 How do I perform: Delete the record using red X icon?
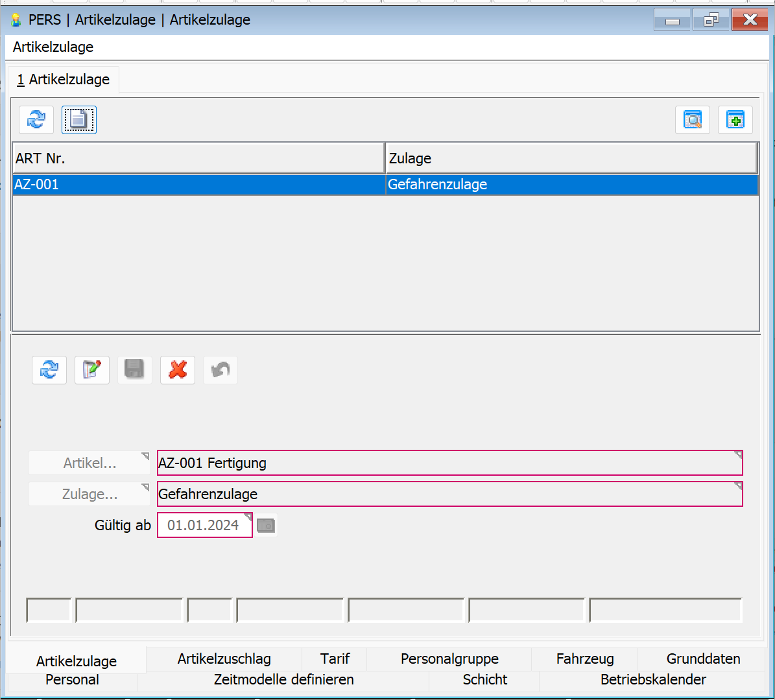[178, 370]
